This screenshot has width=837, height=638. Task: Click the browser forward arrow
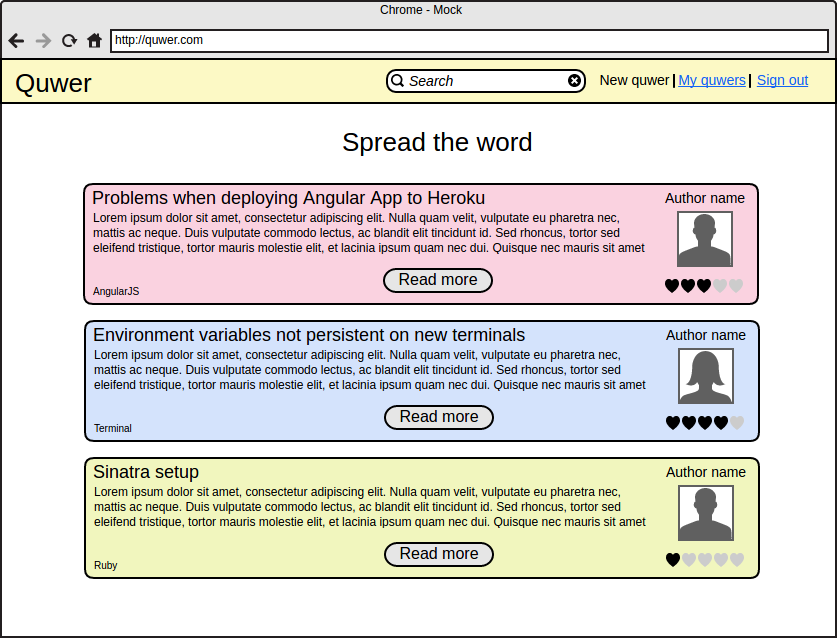(43, 41)
